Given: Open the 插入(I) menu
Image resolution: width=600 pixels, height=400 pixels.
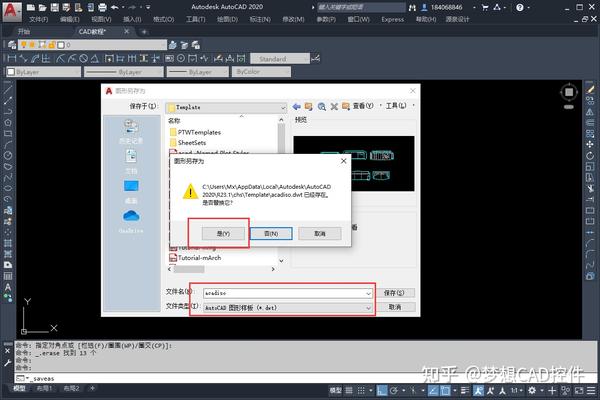Looking at the screenshot, I should click(132, 19).
